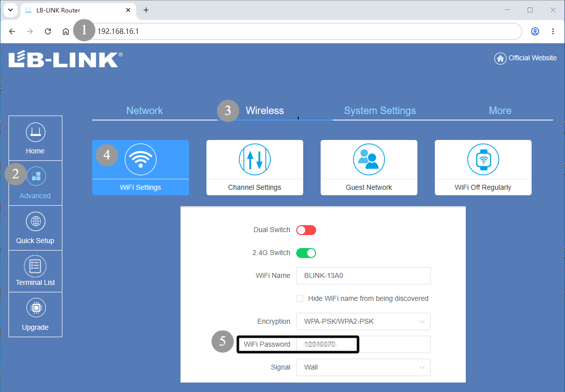
Task: Switch to the System Settings tab
Action: click(380, 111)
